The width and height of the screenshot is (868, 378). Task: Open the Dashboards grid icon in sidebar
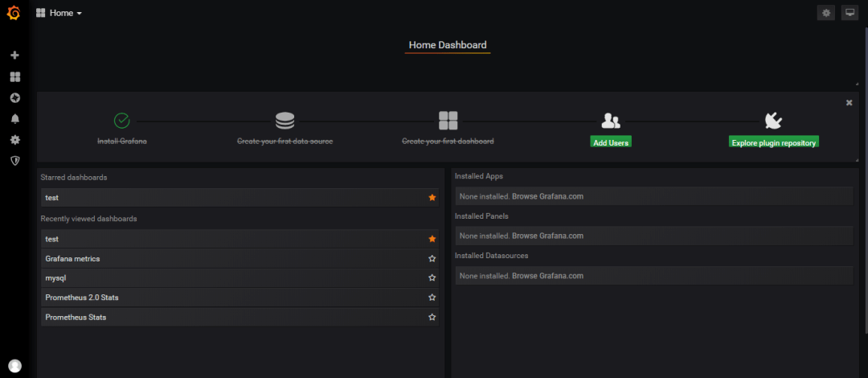click(15, 77)
